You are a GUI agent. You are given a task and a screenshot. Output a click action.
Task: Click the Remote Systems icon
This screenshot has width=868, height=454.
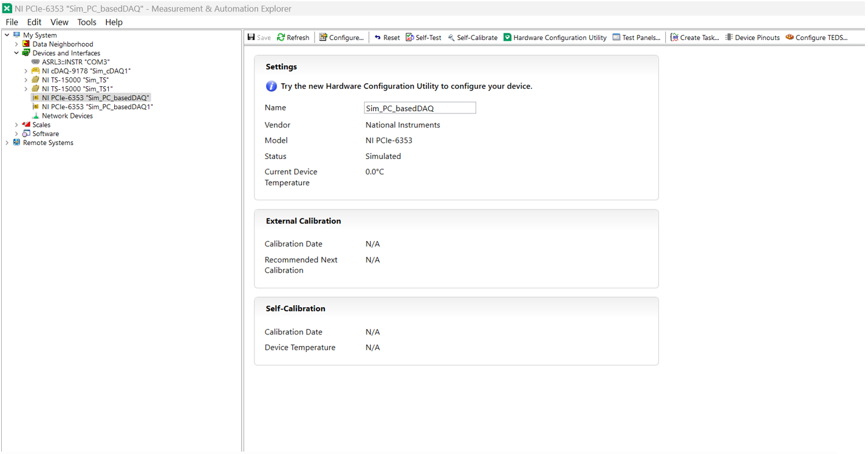coord(17,143)
